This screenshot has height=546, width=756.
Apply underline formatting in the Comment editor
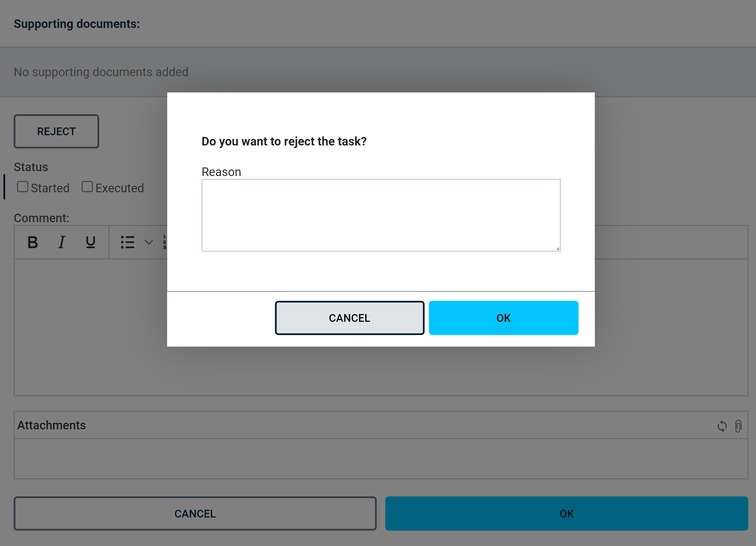pyautogui.click(x=90, y=242)
